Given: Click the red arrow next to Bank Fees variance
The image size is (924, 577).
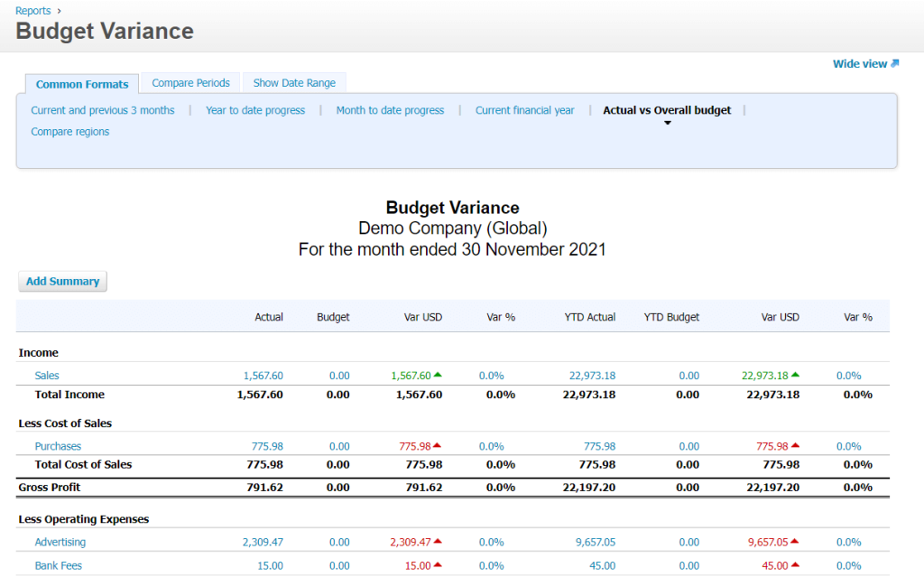Looking at the screenshot, I should pyautogui.click(x=439, y=564).
